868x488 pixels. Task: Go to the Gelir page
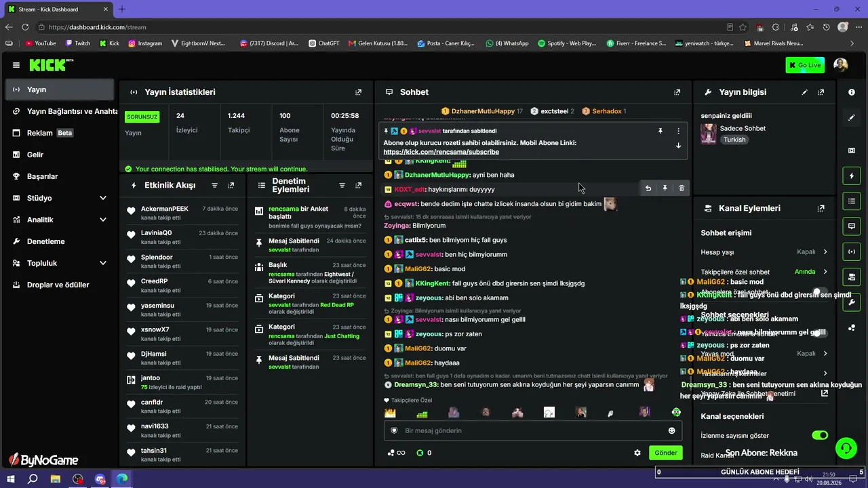[x=59, y=155]
